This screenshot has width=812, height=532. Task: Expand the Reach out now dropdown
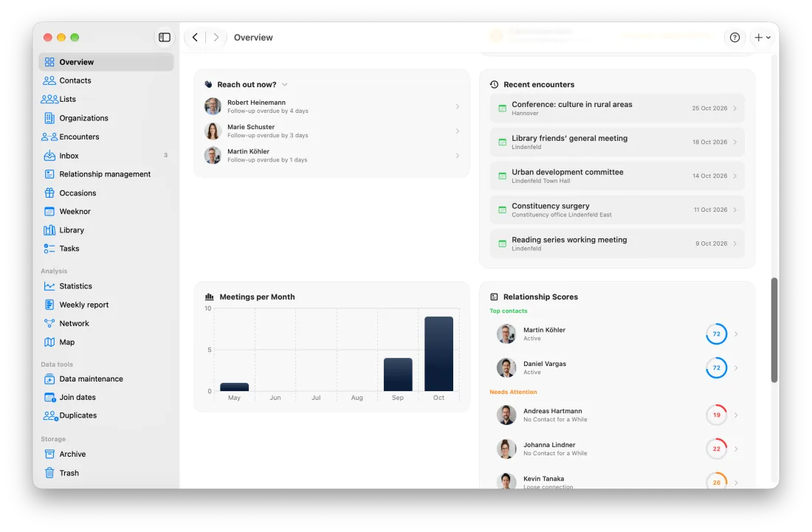tap(284, 84)
